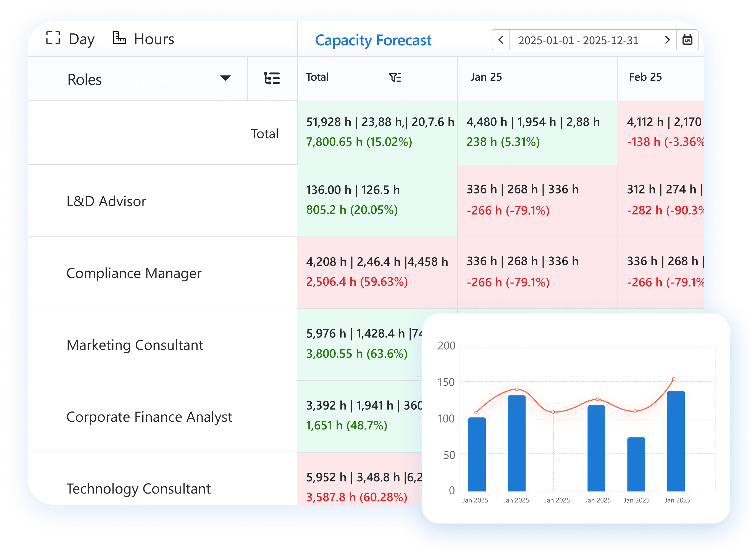Click the tallest blue bar in chart
756x556 pixels.
pos(675,441)
